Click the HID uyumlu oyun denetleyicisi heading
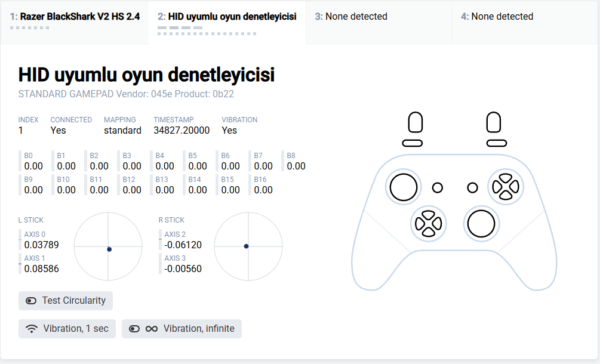600x364 pixels. point(146,75)
